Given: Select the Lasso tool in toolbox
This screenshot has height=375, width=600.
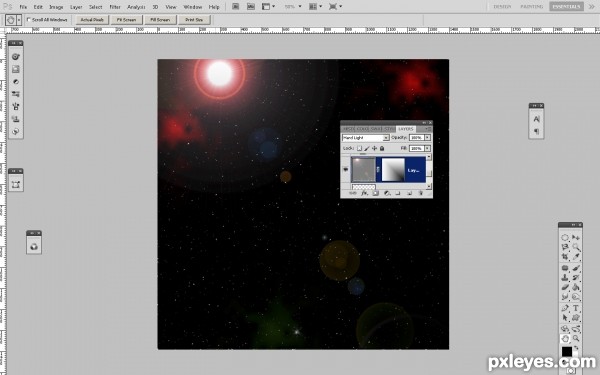Looking at the screenshot, I should [565, 247].
